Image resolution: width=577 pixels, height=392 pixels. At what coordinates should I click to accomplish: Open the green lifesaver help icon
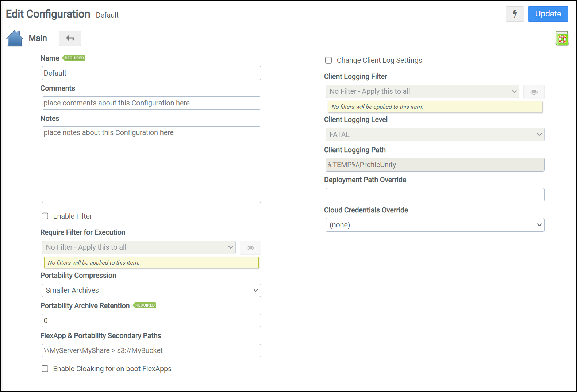[x=562, y=38]
